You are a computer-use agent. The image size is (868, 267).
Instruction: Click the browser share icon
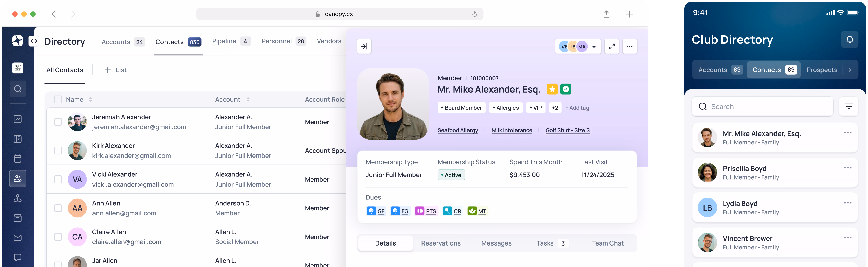click(606, 14)
